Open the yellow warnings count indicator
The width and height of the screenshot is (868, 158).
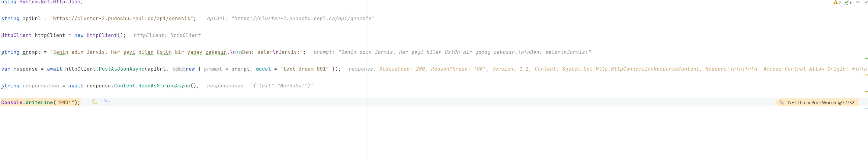837,2
